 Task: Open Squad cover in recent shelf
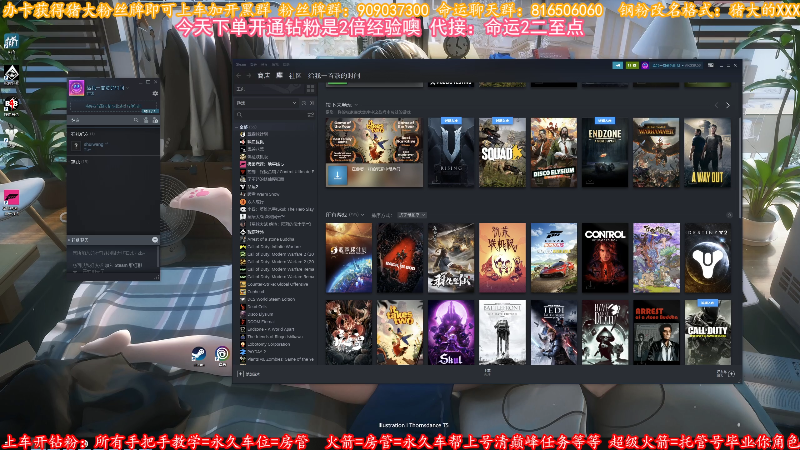click(x=502, y=152)
